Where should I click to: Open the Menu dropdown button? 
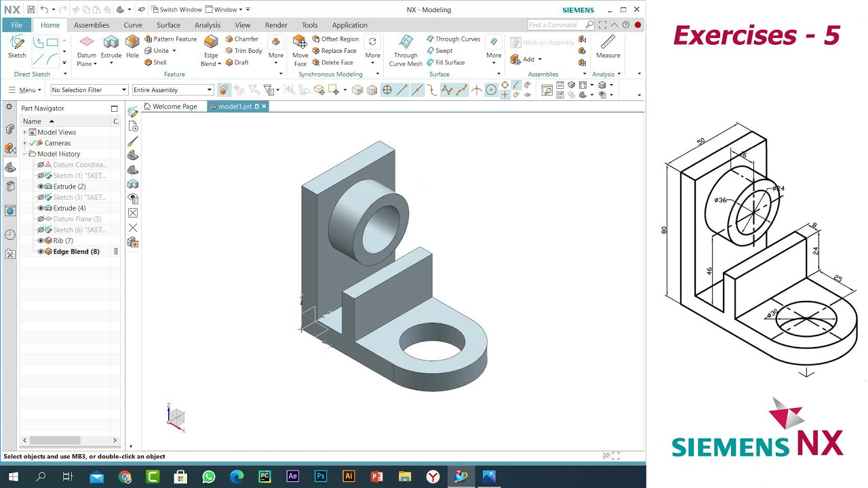click(x=25, y=89)
